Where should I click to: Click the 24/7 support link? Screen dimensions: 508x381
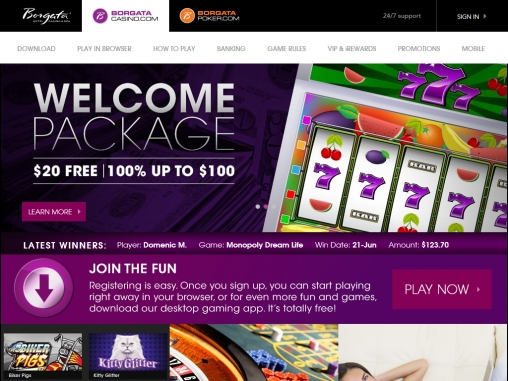(402, 16)
